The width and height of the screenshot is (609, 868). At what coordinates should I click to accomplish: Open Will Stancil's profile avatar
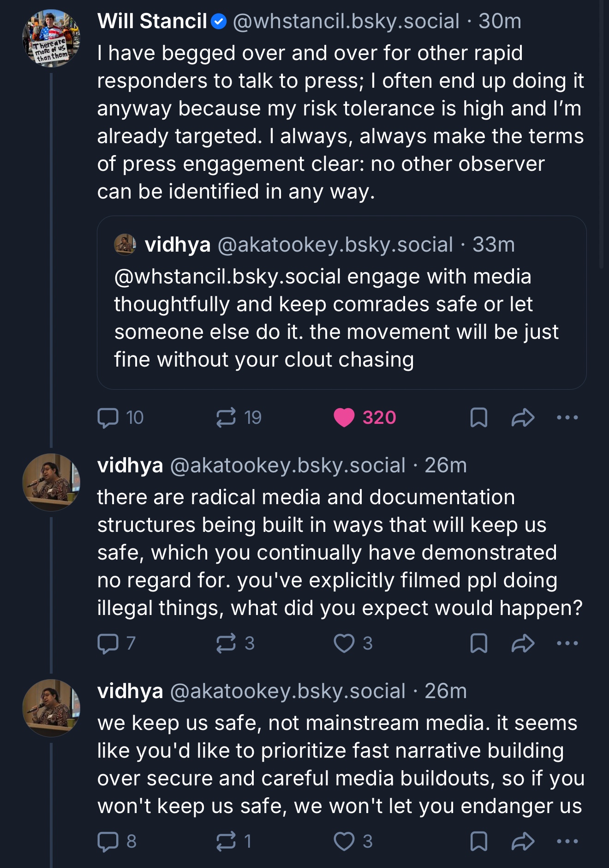pyautogui.click(x=51, y=38)
